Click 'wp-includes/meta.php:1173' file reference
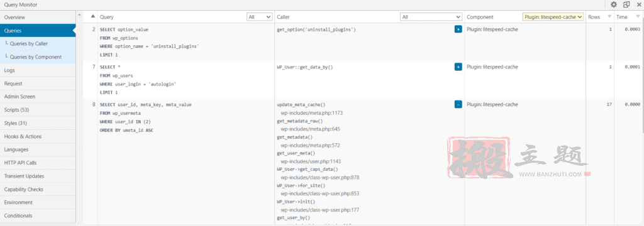This screenshot has width=644, height=226. coord(312,112)
